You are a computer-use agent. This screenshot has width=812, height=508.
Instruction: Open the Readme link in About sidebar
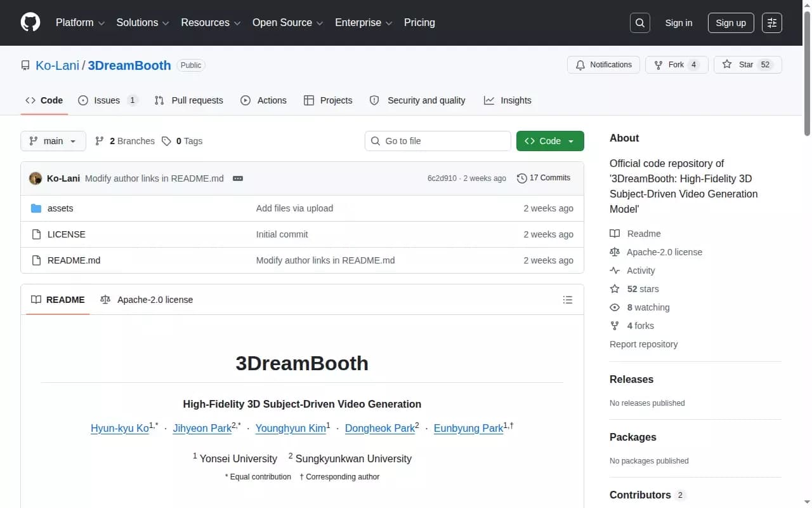(x=635, y=234)
